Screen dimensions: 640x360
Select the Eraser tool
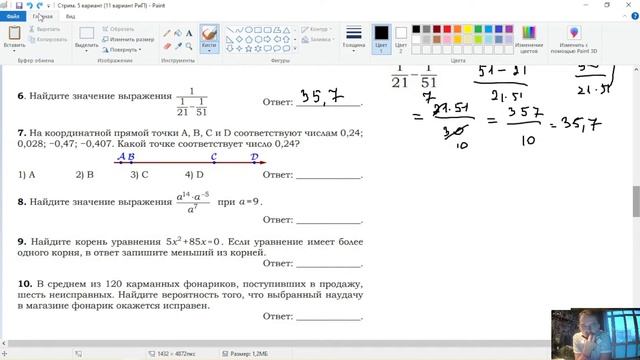point(167,46)
